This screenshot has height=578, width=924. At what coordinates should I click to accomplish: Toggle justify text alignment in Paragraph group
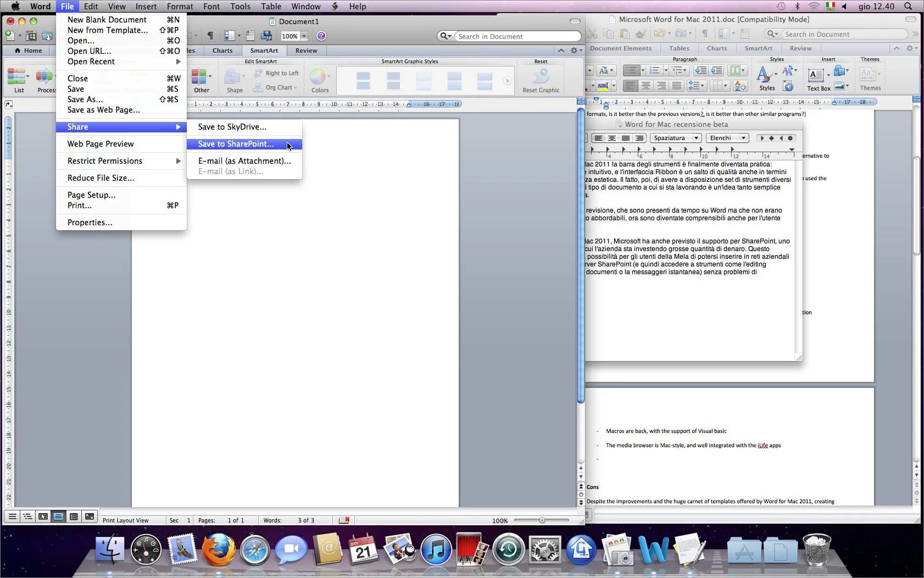tap(677, 86)
